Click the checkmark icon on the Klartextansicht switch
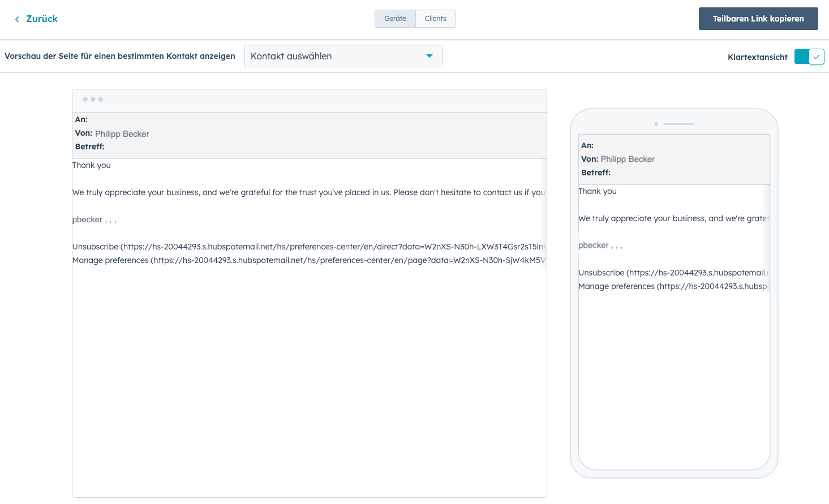The width and height of the screenshot is (829, 504). point(817,57)
